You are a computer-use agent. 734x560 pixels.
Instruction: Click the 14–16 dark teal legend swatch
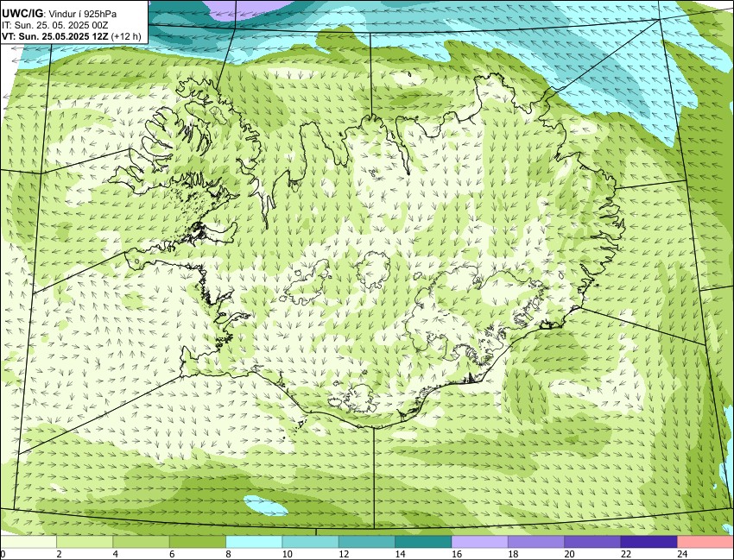pos(423,542)
